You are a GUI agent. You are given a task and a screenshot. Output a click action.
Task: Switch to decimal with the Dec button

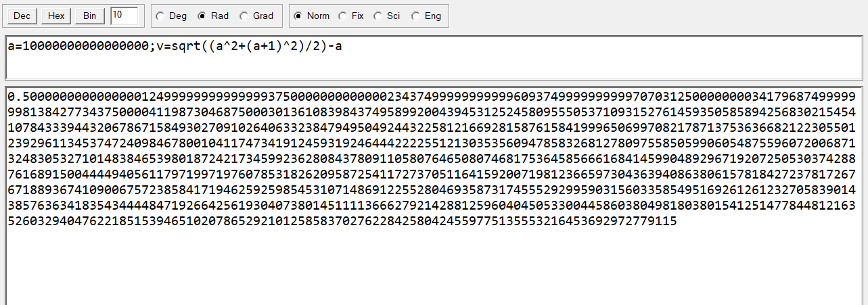21,16
